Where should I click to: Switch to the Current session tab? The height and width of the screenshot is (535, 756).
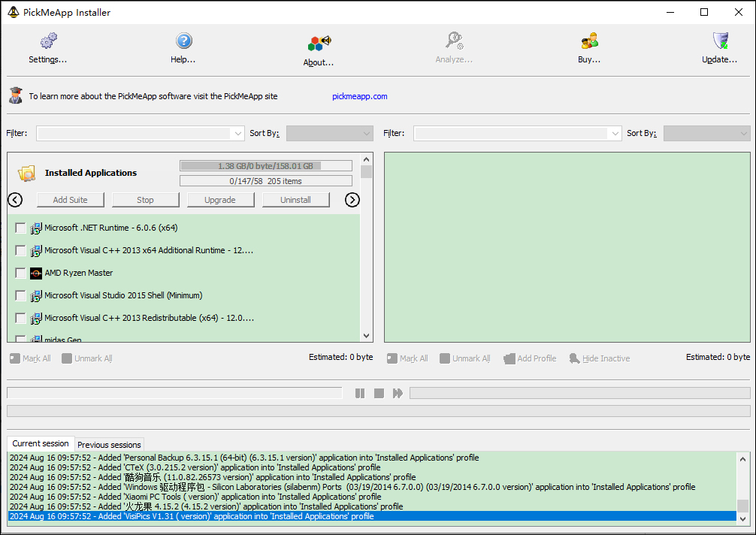pos(41,443)
